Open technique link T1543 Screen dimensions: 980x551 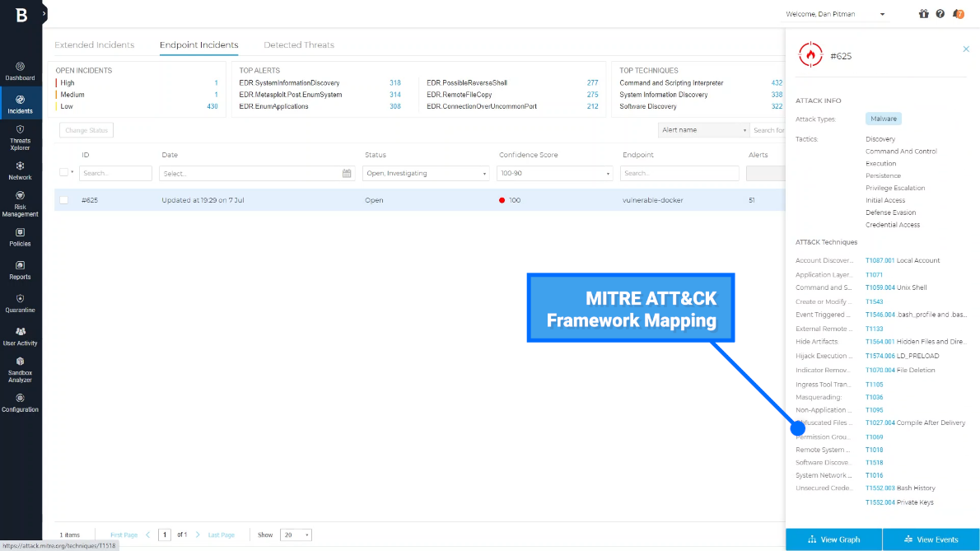[x=874, y=301]
